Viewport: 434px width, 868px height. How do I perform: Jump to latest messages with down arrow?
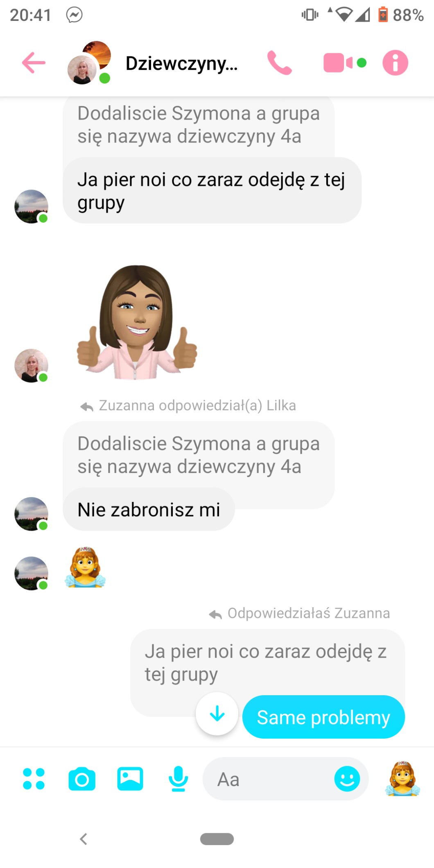[217, 714]
